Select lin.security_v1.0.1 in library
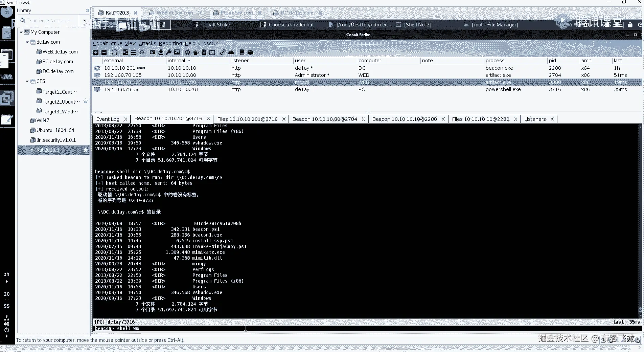644x352 pixels. click(x=56, y=140)
